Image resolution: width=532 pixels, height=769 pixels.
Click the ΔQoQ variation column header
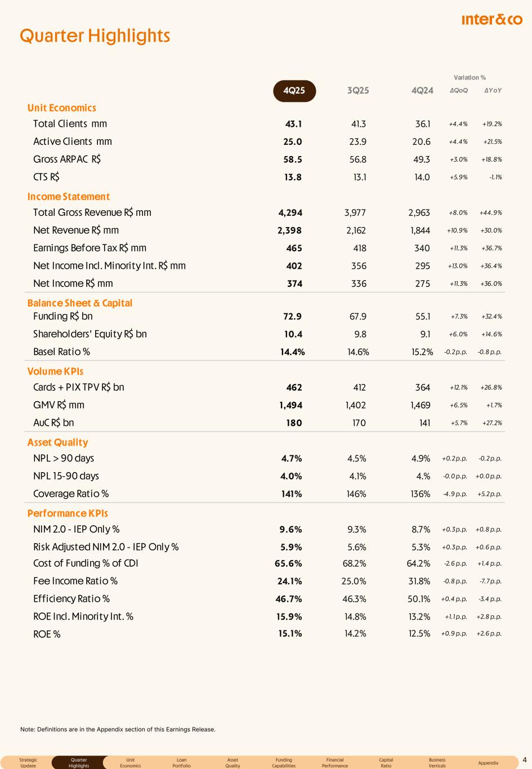(x=459, y=91)
